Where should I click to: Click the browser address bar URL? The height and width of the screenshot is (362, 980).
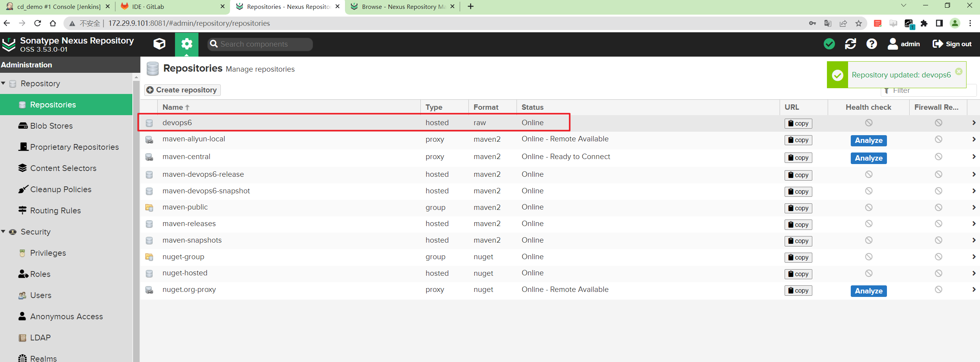click(189, 23)
